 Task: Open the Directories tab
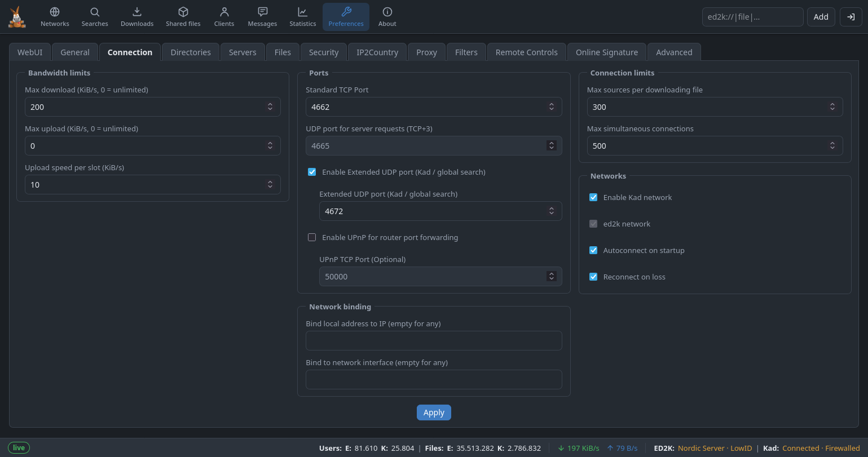tap(191, 52)
